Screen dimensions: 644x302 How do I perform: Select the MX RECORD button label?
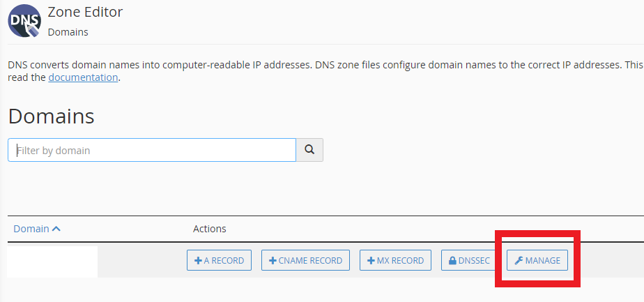pyautogui.click(x=400, y=260)
